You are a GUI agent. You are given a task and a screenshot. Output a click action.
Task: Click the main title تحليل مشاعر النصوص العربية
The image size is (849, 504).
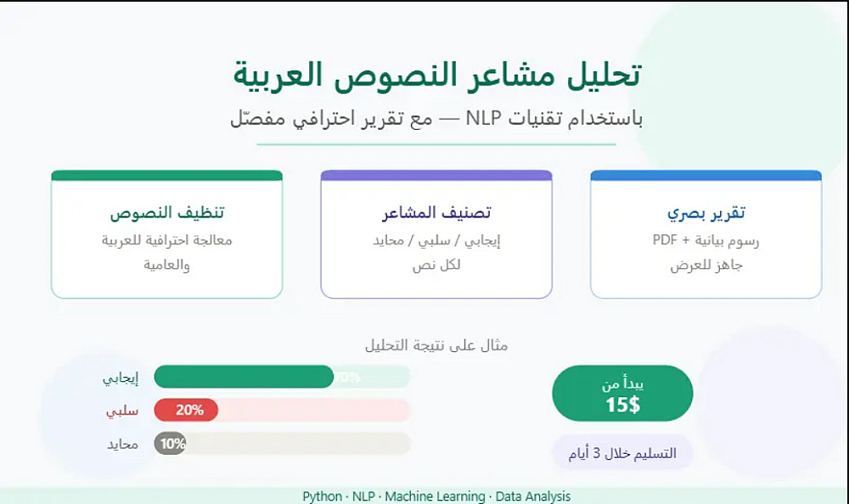pyautogui.click(x=437, y=76)
